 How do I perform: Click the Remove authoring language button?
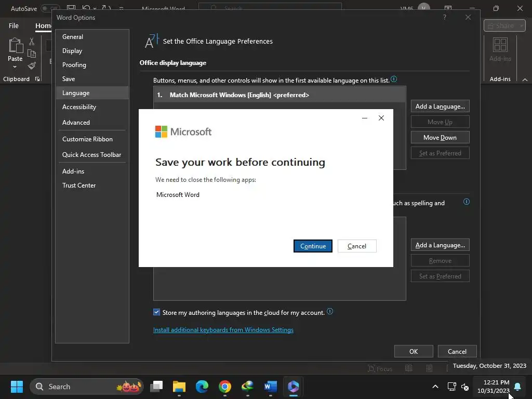point(440,261)
